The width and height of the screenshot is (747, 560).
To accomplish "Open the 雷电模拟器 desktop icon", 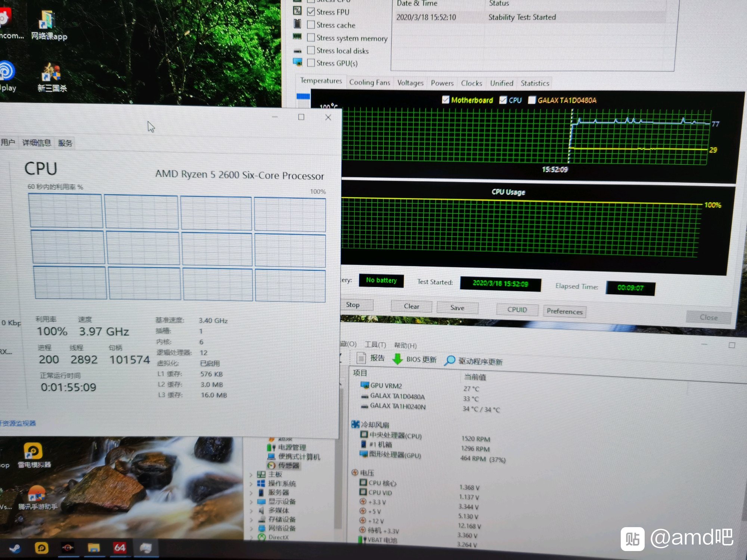I will coord(34,455).
